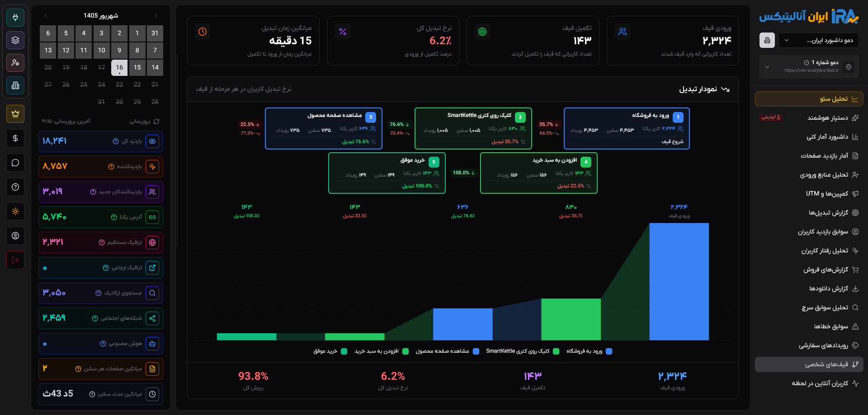Open کاربران آنلاین در لحظه link
This screenshot has width=868, height=415.
[x=809, y=383]
